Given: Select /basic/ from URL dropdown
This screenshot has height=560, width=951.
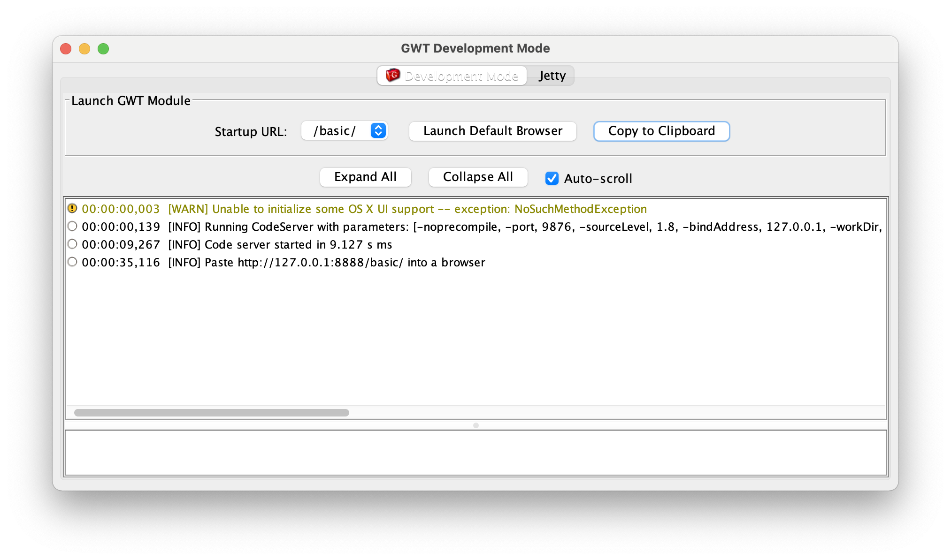Looking at the screenshot, I should tap(344, 131).
